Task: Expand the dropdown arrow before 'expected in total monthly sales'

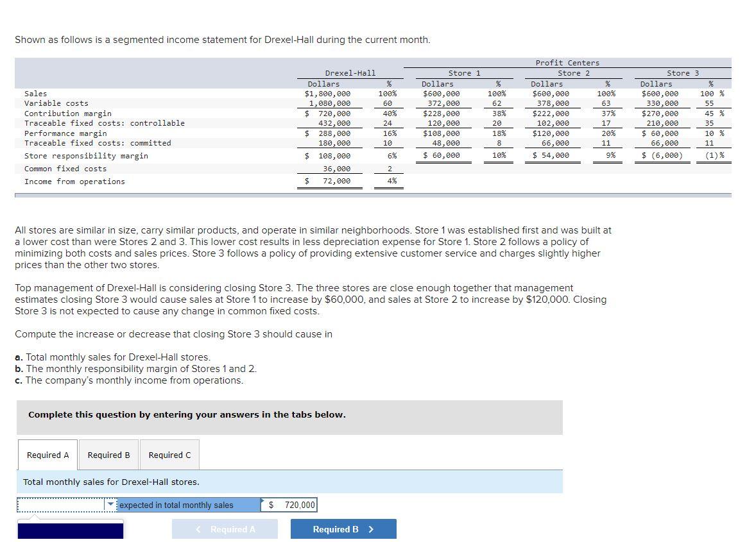Action: [111, 504]
